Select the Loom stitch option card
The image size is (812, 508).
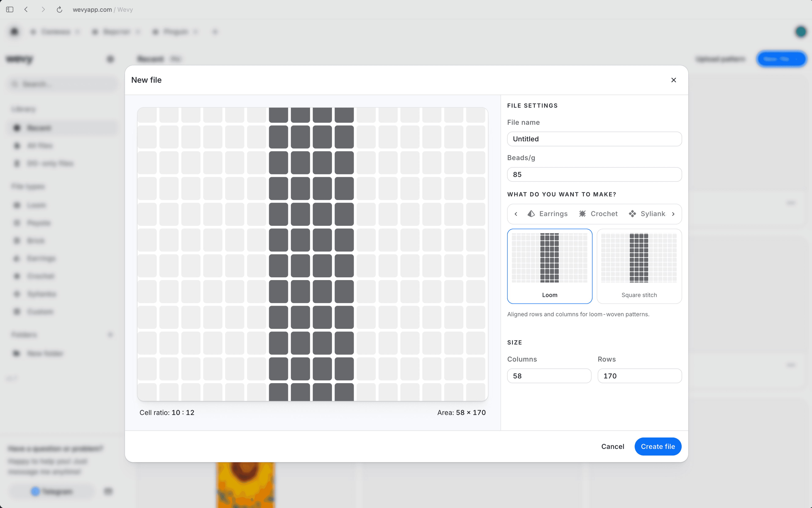[550, 266]
